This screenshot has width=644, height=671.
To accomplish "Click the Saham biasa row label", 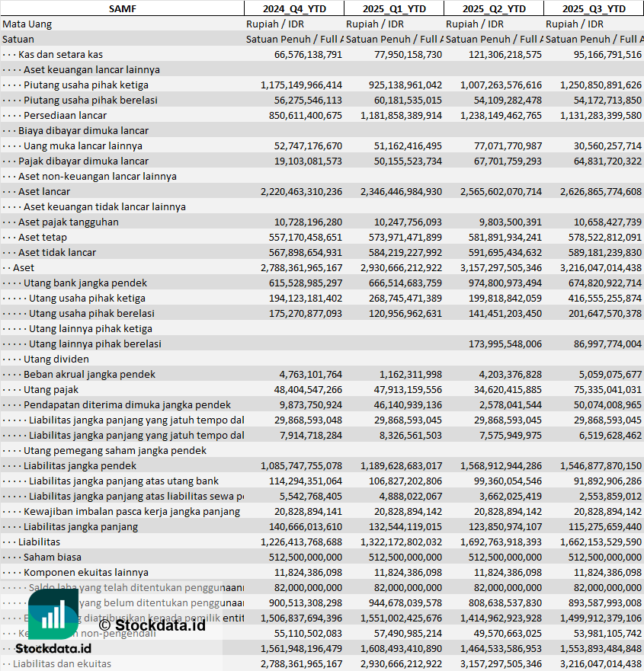I will click(53, 557).
